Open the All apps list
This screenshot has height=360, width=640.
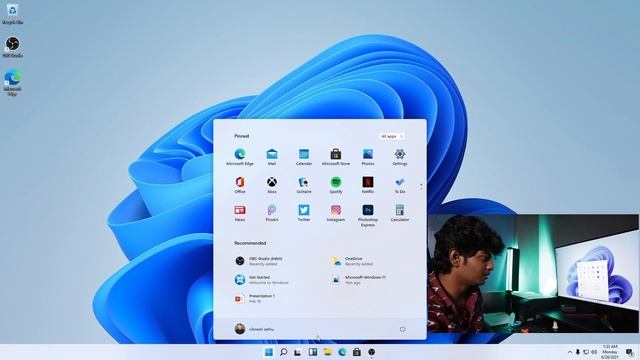(x=391, y=136)
